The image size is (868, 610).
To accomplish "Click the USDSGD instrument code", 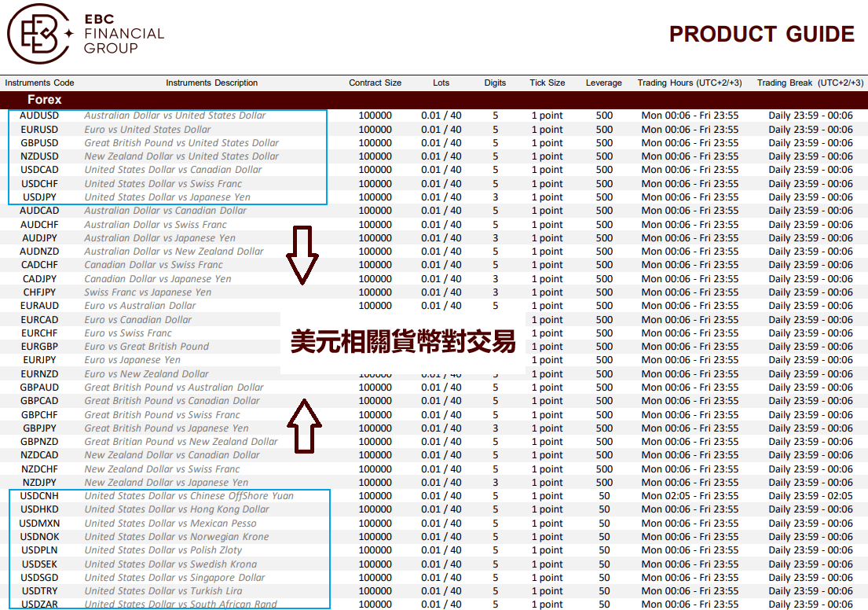I will coord(39,577).
